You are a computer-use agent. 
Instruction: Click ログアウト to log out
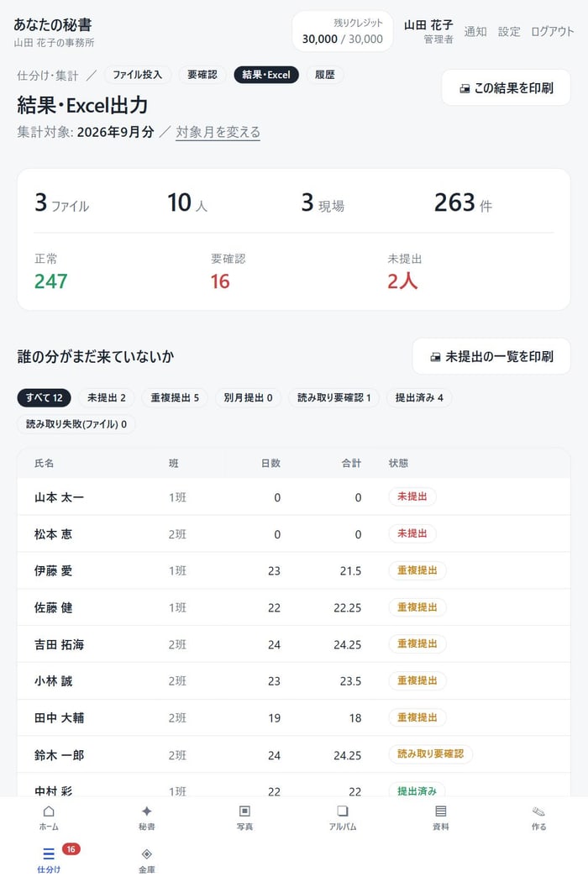[x=553, y=32]
